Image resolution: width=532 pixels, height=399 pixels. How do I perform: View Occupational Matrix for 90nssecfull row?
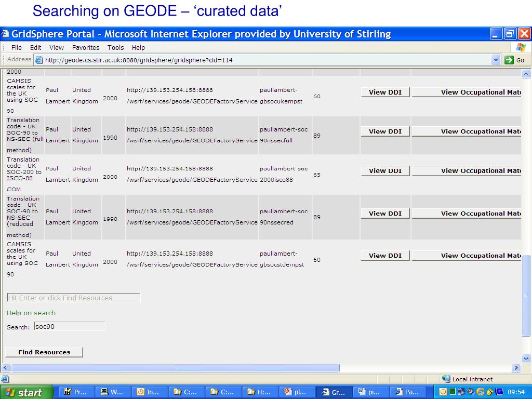coord(467,131)
